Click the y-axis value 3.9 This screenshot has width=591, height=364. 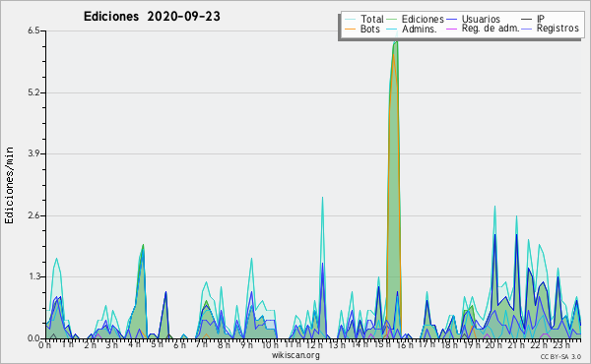33,153
